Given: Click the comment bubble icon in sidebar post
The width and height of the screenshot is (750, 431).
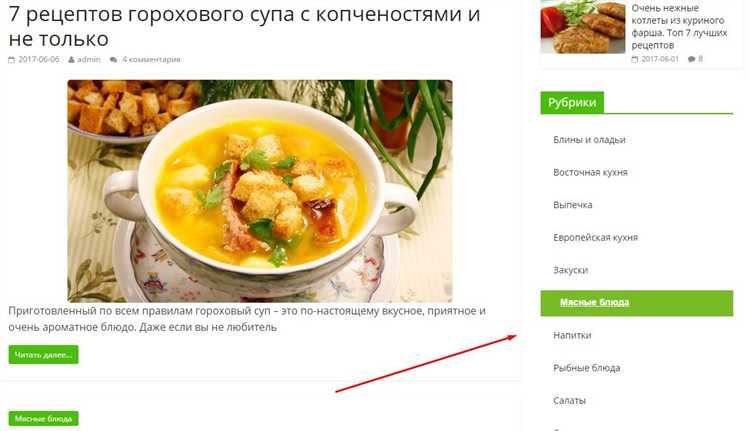Looking at the screenshot, I should 692,59.
